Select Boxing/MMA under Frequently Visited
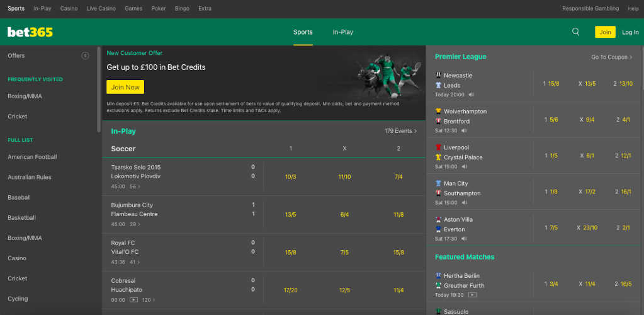Image resolution: width=644 pixels, height=315 pixels. pos(25,96)
